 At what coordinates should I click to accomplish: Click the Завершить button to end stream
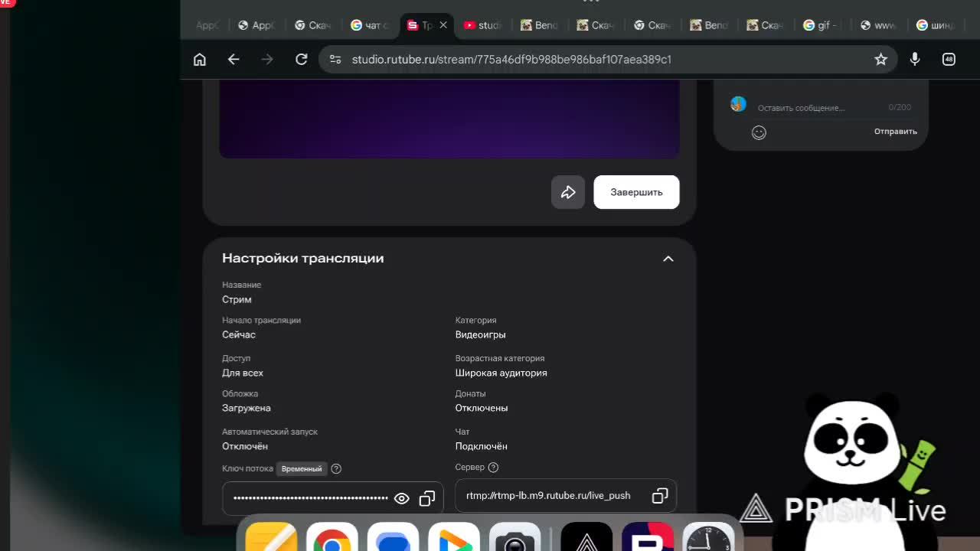pos(636,192)
